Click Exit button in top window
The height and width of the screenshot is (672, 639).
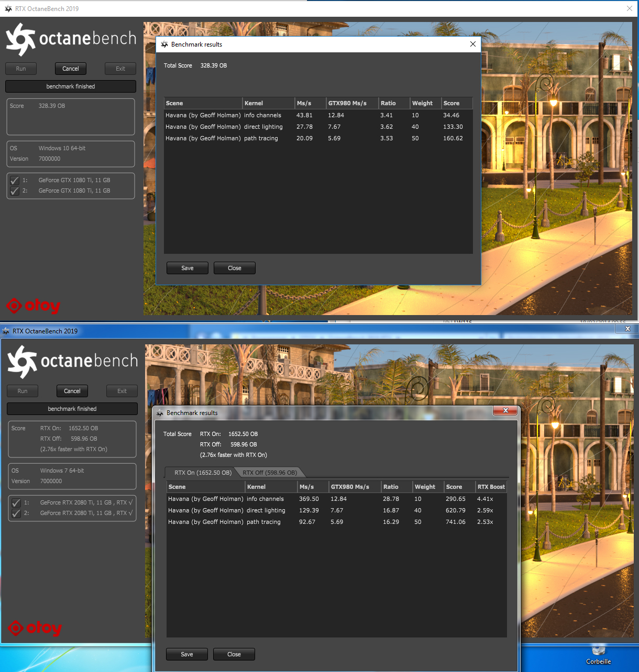click(120, 69)
